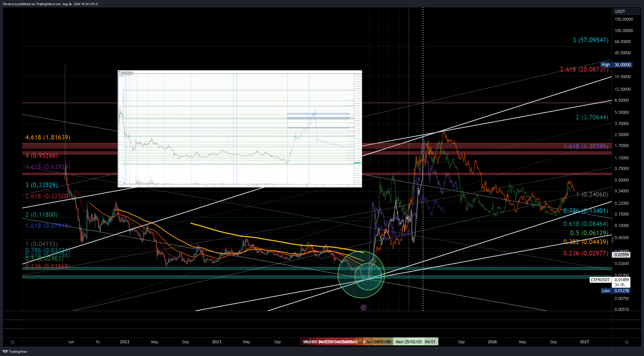Click the TradingView logo at bottom-left
This screenshot has height=356, width=644.
[x=15, y=351]
